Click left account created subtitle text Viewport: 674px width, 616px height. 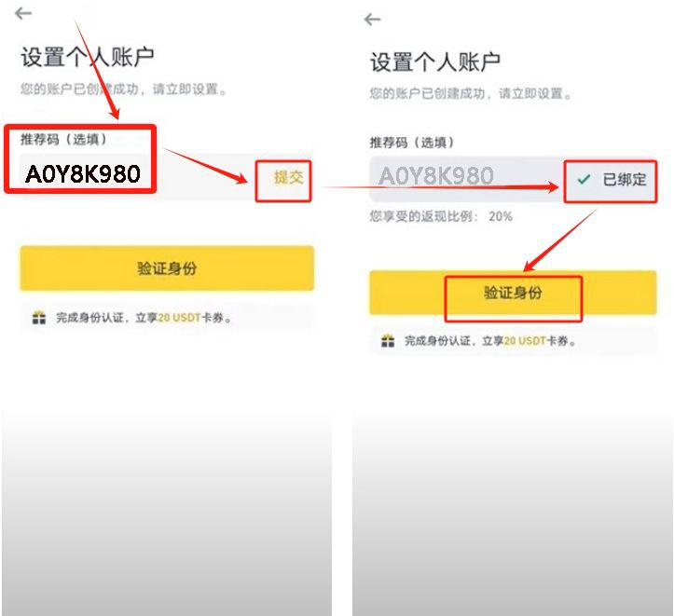[123, 89]
